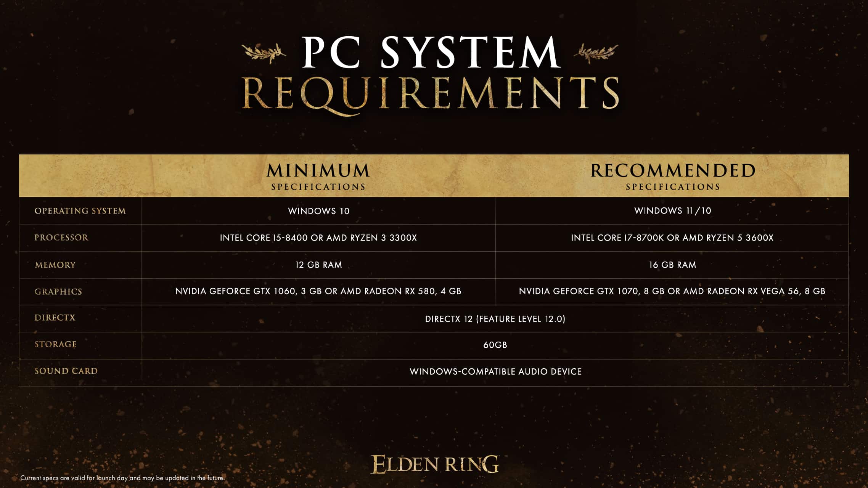Toggle the Windows 11/10 recommended OS
The image size is (868, 488).
tap(672, 211)
